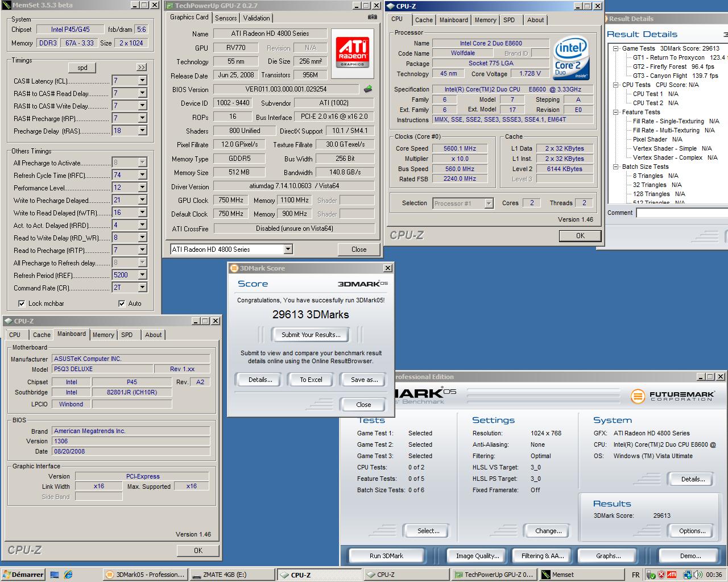Click the ATI Radeon Graphics logo in GPU-Z

353,52
